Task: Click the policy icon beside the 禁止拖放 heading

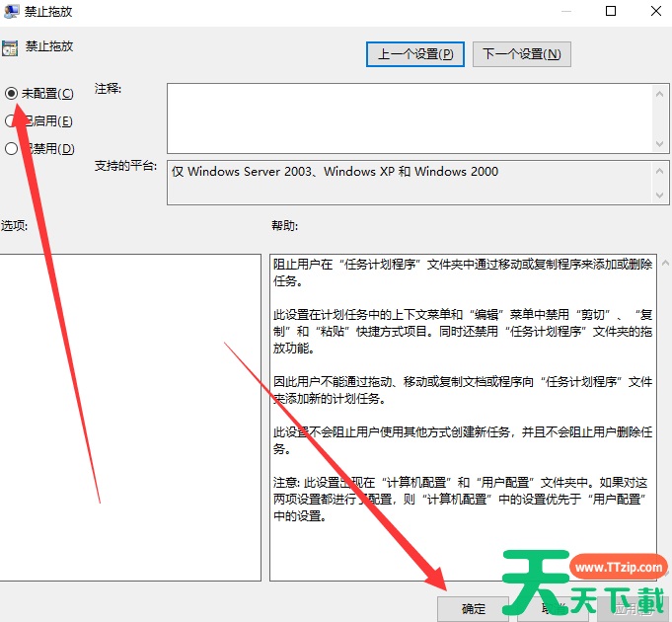Action: pos(9,46)
